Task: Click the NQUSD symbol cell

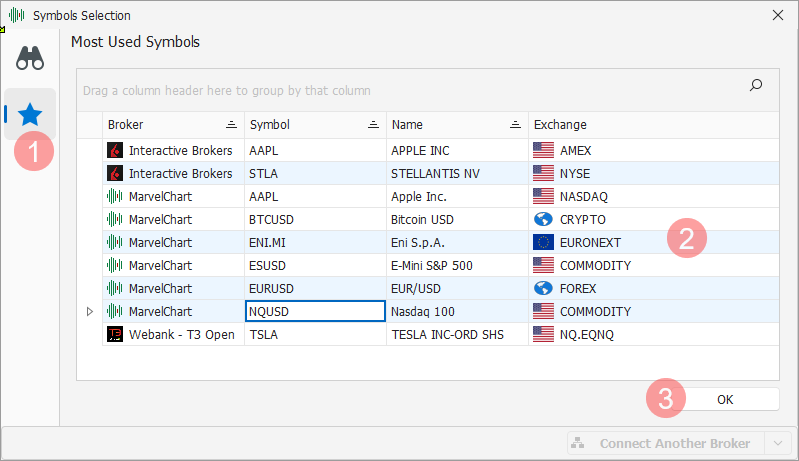Action: pyautogui.click(x=315, y=311)
